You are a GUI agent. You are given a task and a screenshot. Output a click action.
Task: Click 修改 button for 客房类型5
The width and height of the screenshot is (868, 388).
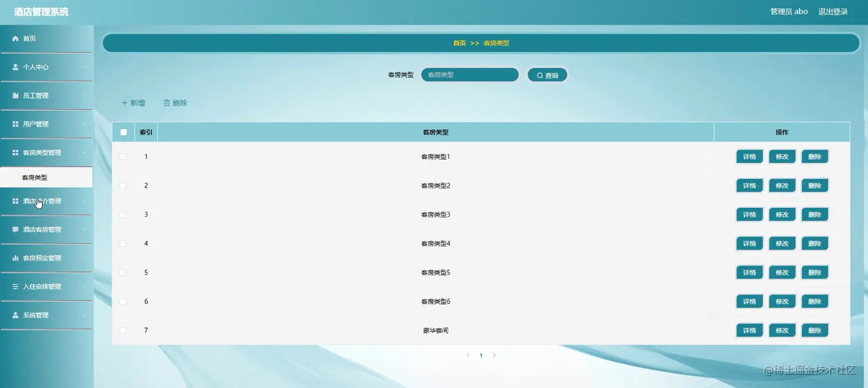point(782,273)
